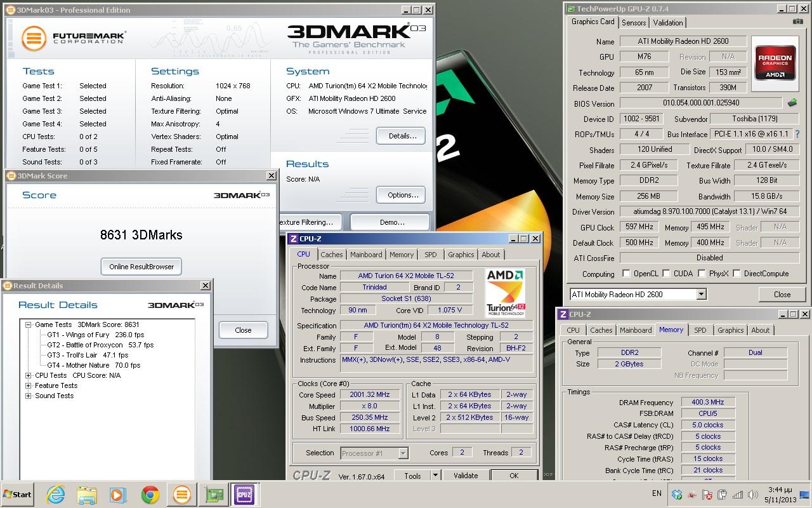Viewport: 812px width, 508px height.
Task: Open Windows Media Player from the taskbar
Action: click(118, 495)
